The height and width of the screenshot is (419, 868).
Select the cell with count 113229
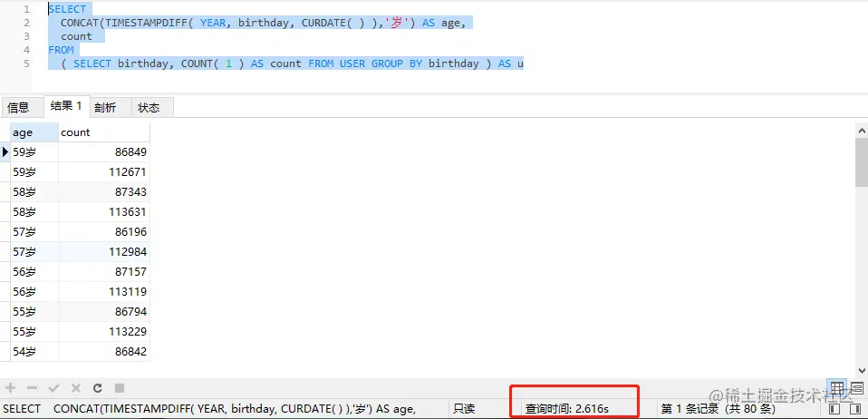point(104,331)
